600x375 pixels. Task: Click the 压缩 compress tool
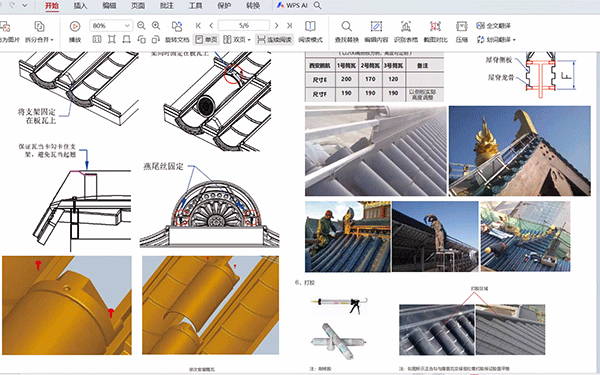[462, 32]
